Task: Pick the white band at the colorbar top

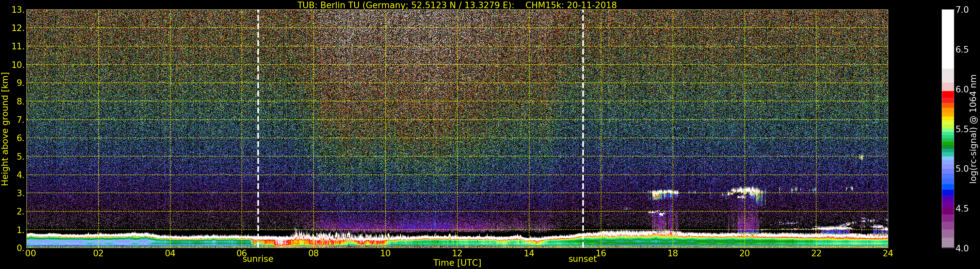Action: click(948, 39)
